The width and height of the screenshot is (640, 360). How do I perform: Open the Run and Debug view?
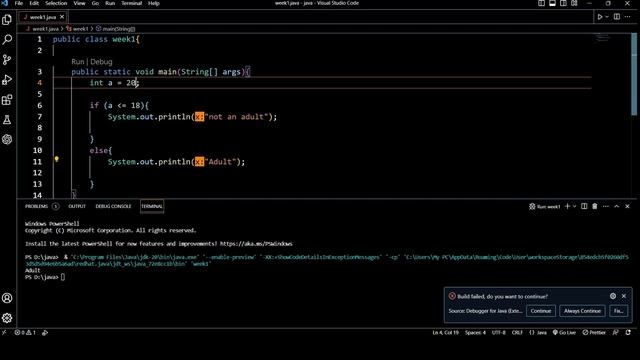click(x=7, y=80)
